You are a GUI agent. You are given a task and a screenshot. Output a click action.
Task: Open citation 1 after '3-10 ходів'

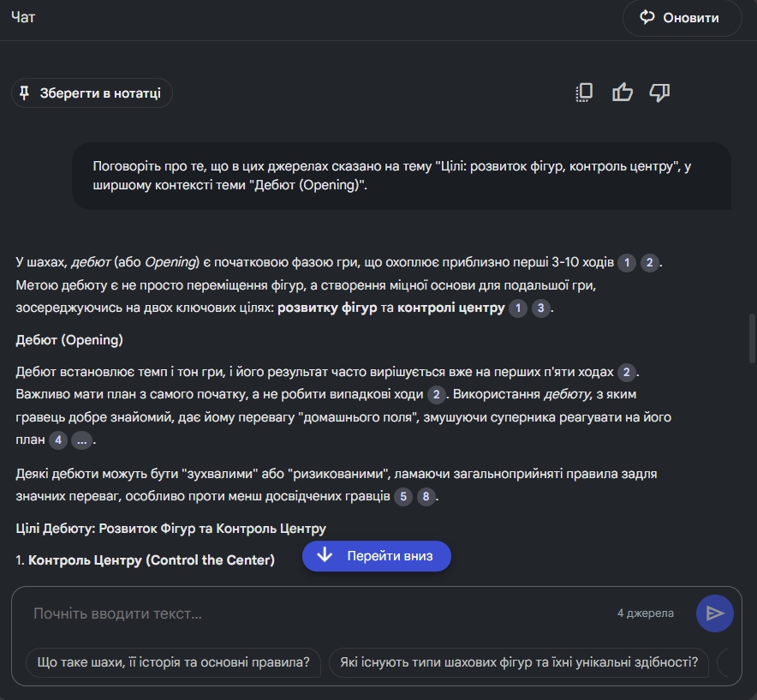coord(627,263)
